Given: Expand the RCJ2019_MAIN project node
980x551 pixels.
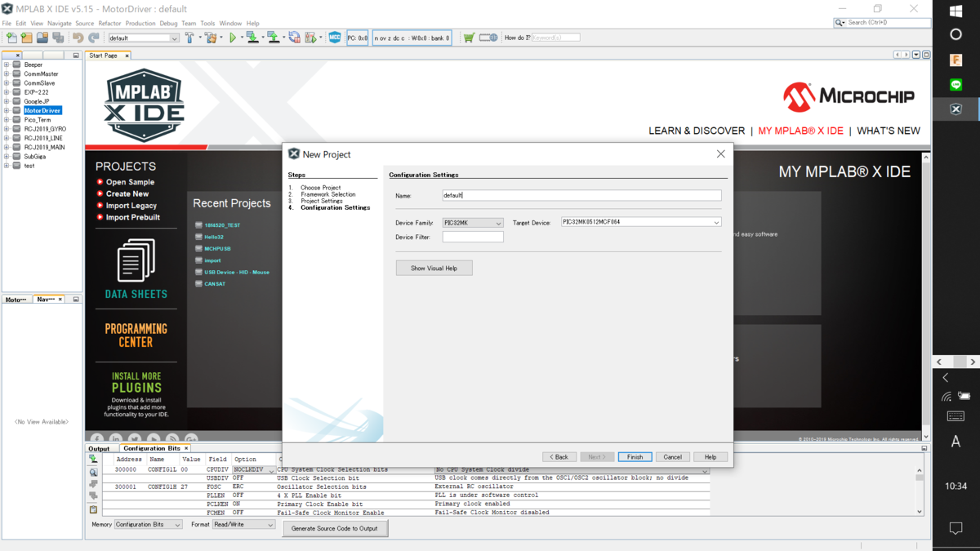Looking at the screenshot, I should (x=7, y=147).
